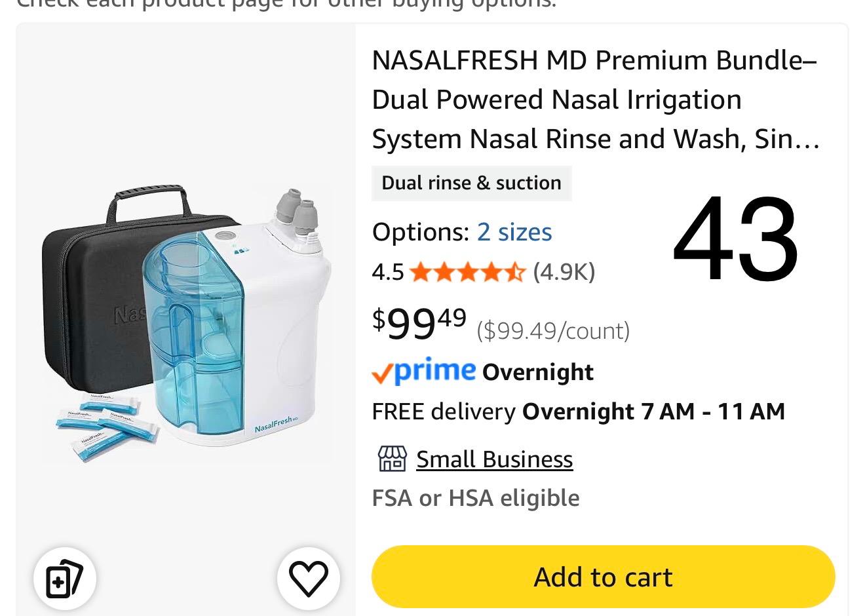Open the NASALFRESH MD Premium Bundle title
The image size is (865, 616).
(595, 100)
